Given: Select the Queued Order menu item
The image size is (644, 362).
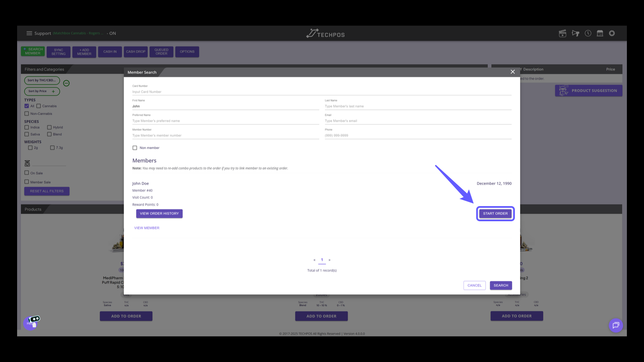Looking at the screenshot, I should coord(161,52).
